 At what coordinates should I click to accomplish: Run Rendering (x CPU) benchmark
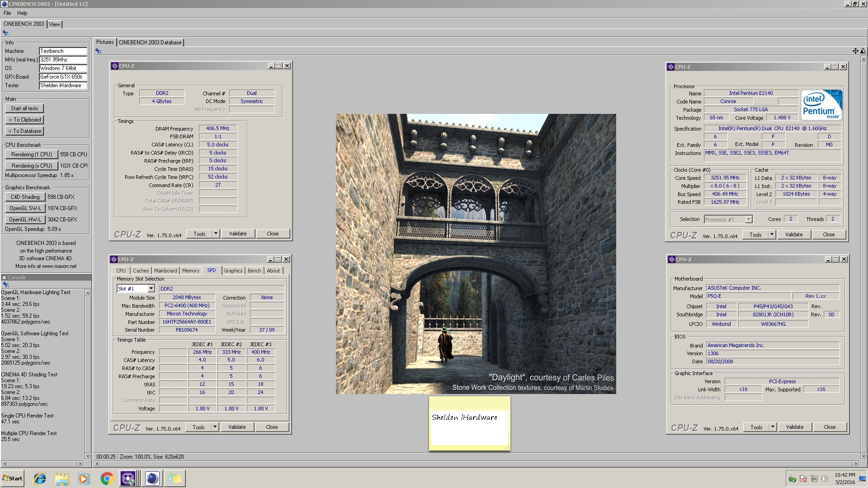click(32, 166)
